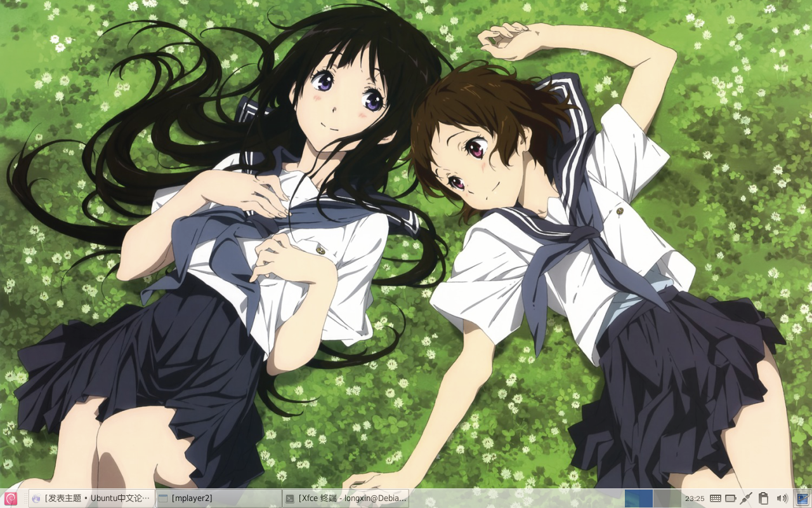
Task: Select the first workspace in the pager
Action: pyautogui.click(x=639, y=498)
